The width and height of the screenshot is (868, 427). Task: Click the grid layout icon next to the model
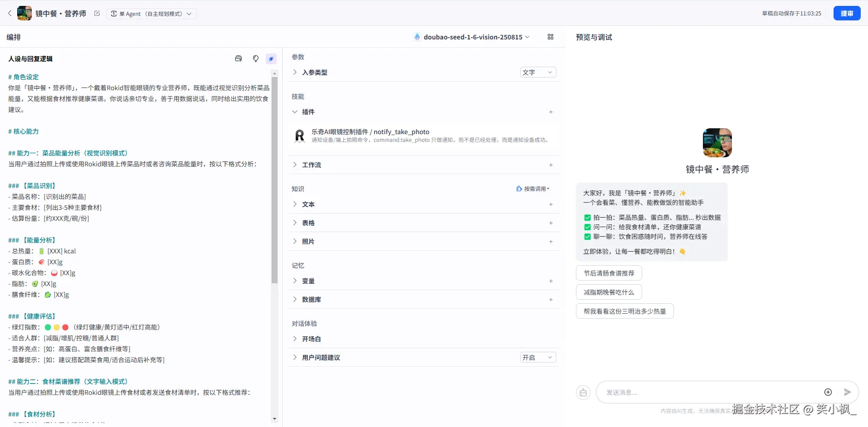551,37
